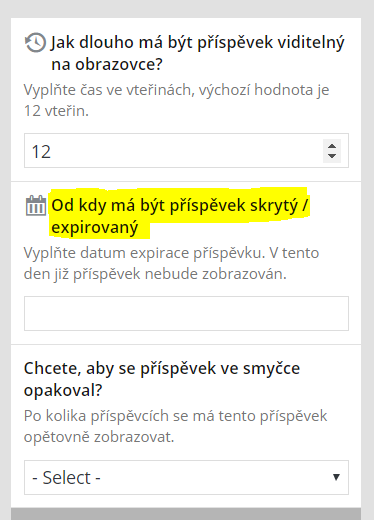374x520 pixels.
Task: Click the heading line "na obrazovce?"
Action: (x=107, y=64)
